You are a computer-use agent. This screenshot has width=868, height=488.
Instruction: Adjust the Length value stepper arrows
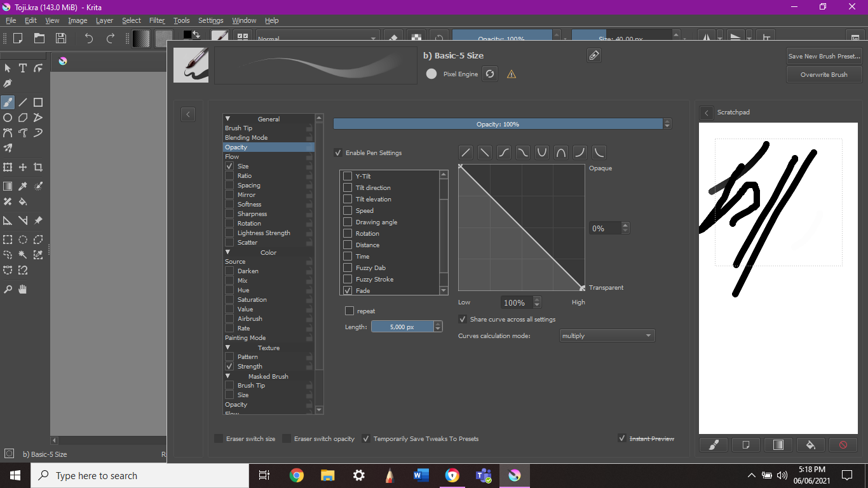point(438,327)
